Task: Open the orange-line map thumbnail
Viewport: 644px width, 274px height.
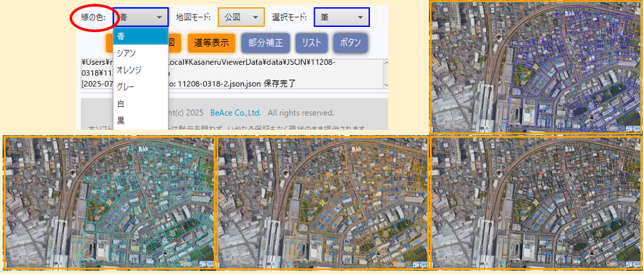Action: click(x=321, y=203)
